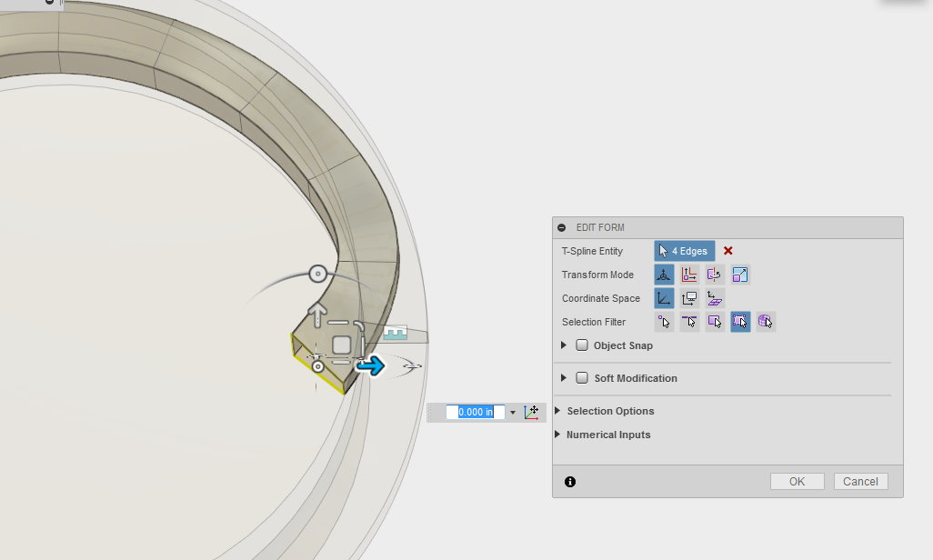This screenshot has width=933, height=560.
Task: Select the free Transform Mode icon
Action: point(663,275)
